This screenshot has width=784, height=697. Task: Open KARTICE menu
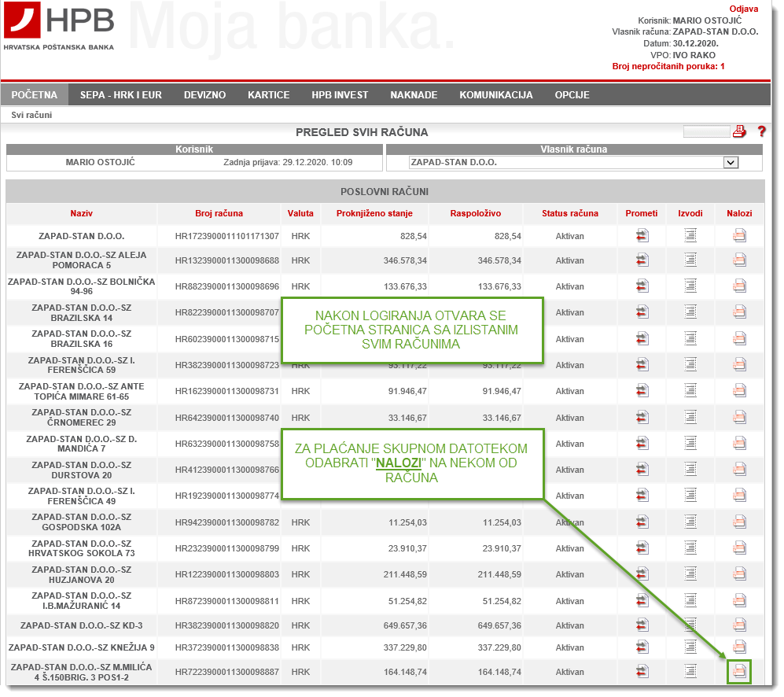point(268,94)
